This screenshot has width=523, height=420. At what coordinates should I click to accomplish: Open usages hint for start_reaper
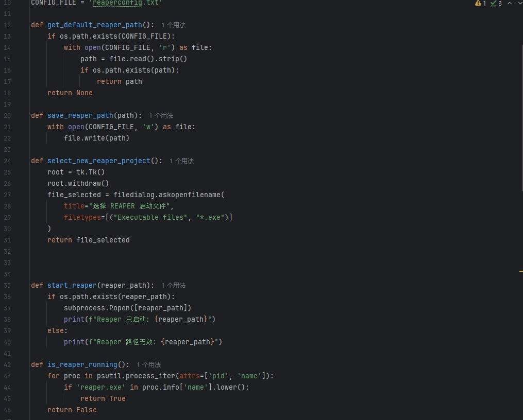pyautogui.click(x=173, y=285)
